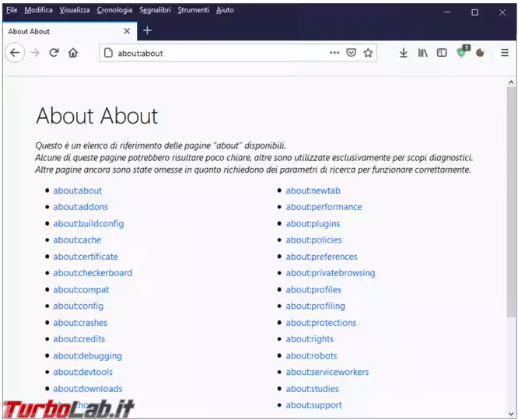Expand page actions three-dots menu
The width and height of the screenshot is (518, 420).
pos(334,53)
